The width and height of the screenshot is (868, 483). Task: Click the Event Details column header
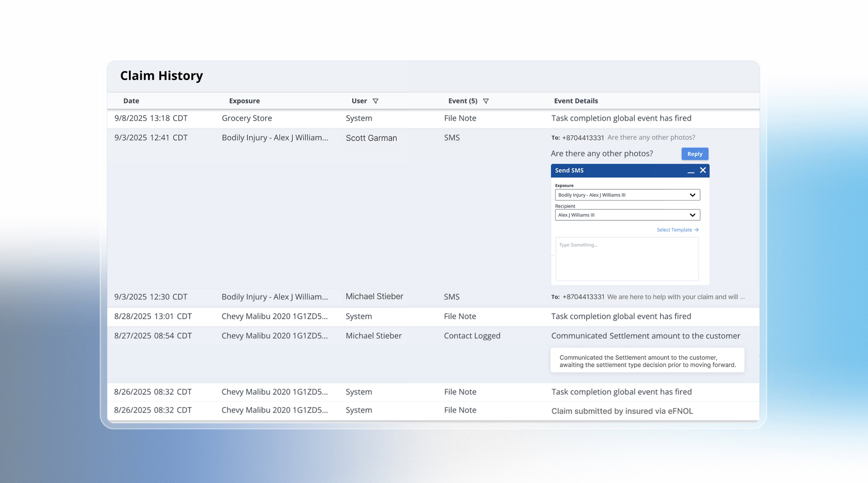click(576, 101)
